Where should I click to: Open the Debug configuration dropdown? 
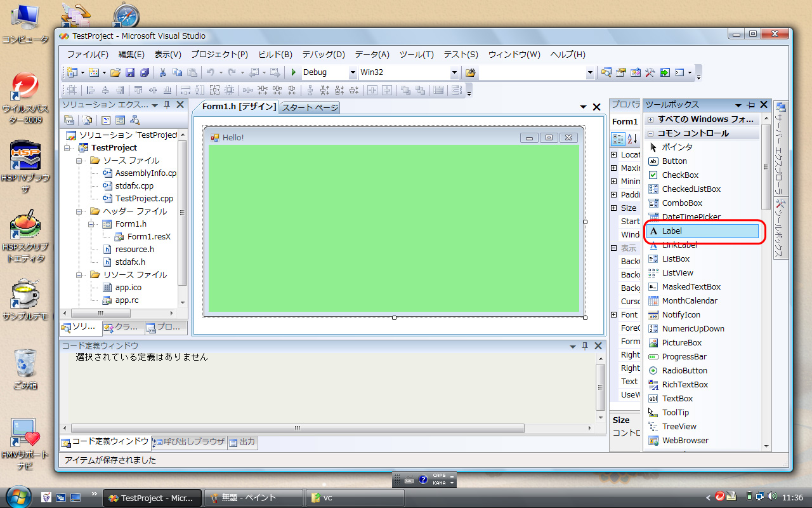click(x=353, y=72)
